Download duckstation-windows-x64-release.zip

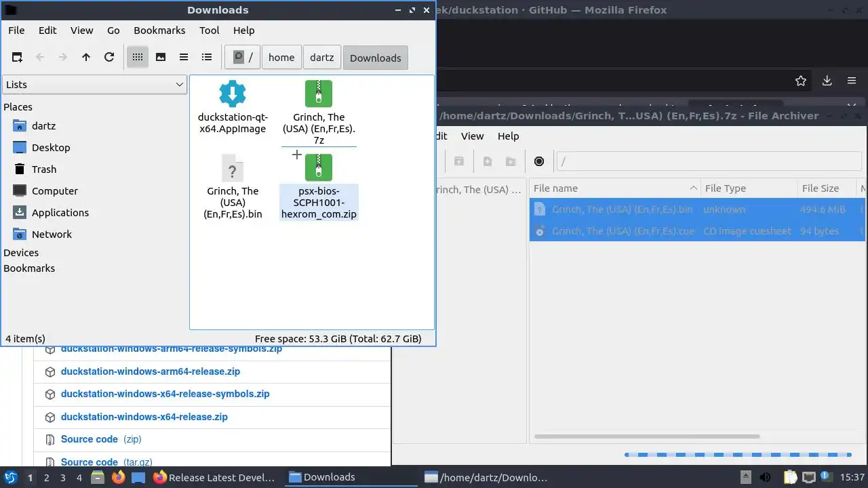[144, 417]
